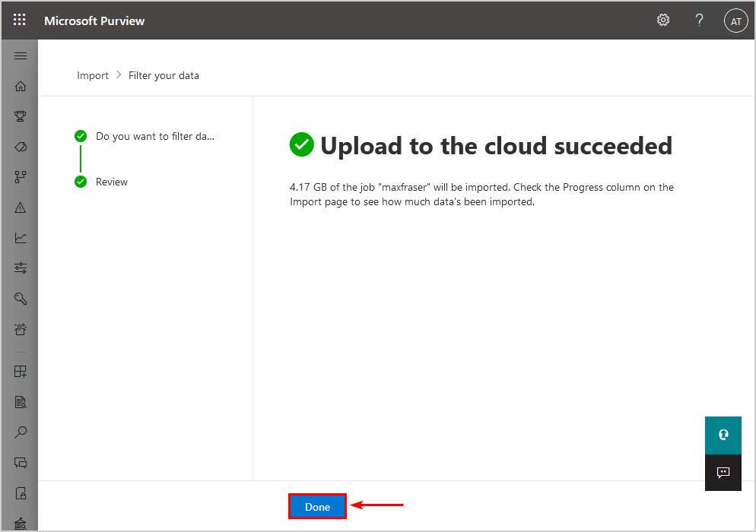Open the Trials gift icon
This screenshot has width=756, height=532.
(x=21, y=329)
